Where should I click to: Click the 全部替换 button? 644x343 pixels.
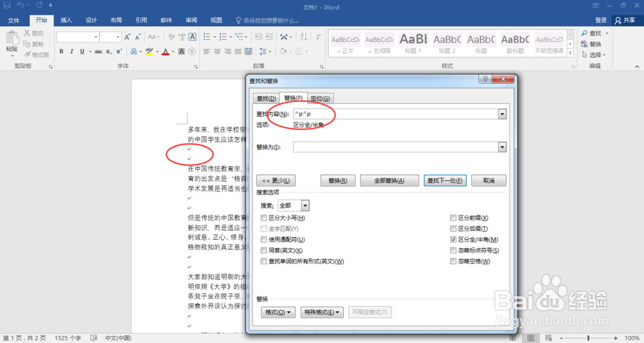coord(390,181)
